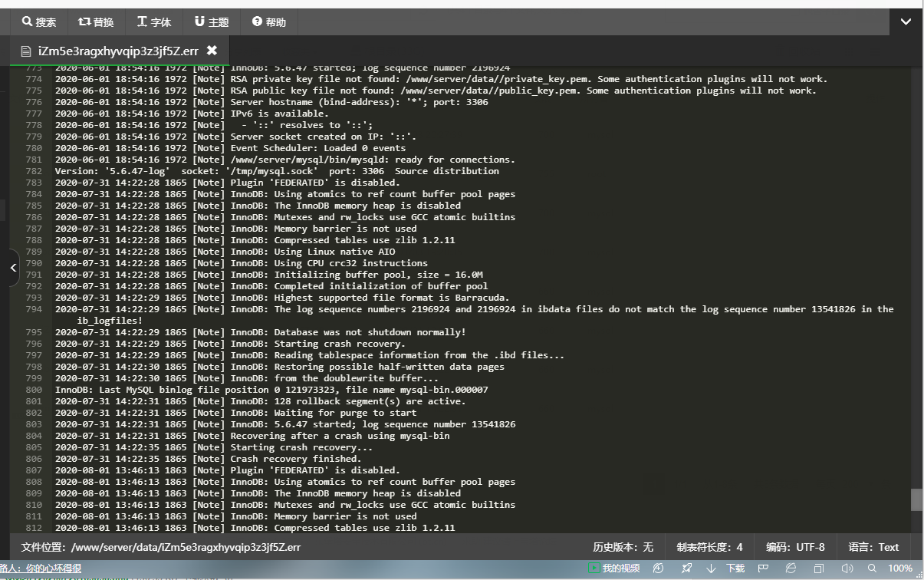924x580 pixels.
Task: Click the Database was not shutdown normally line
Action: click(261, 332)
